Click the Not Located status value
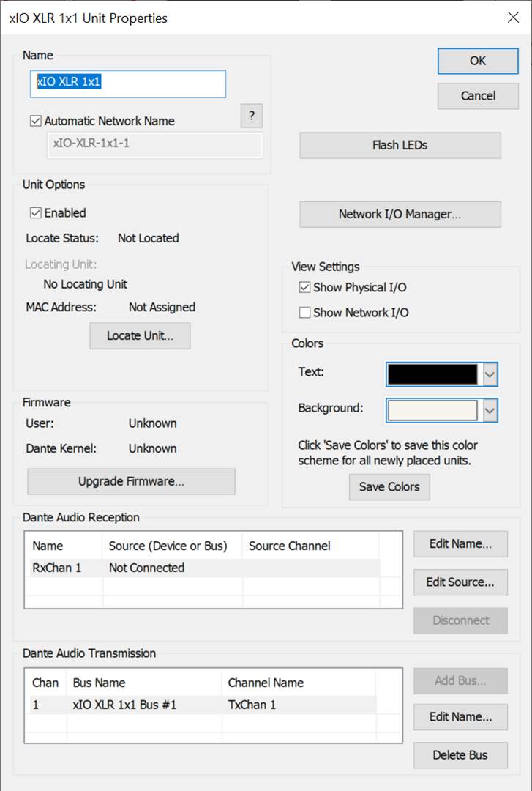Screen dimensions: 532x791 (x=149, y=238)
